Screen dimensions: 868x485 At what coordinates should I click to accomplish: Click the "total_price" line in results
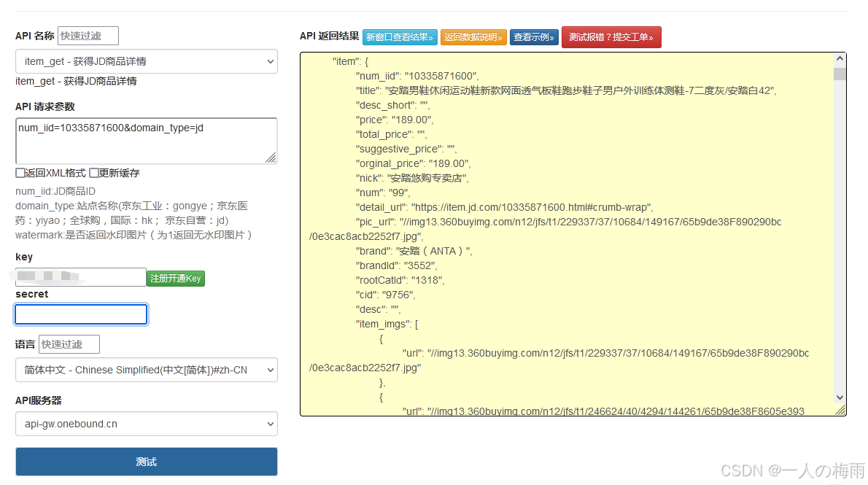tap(391, 134)
